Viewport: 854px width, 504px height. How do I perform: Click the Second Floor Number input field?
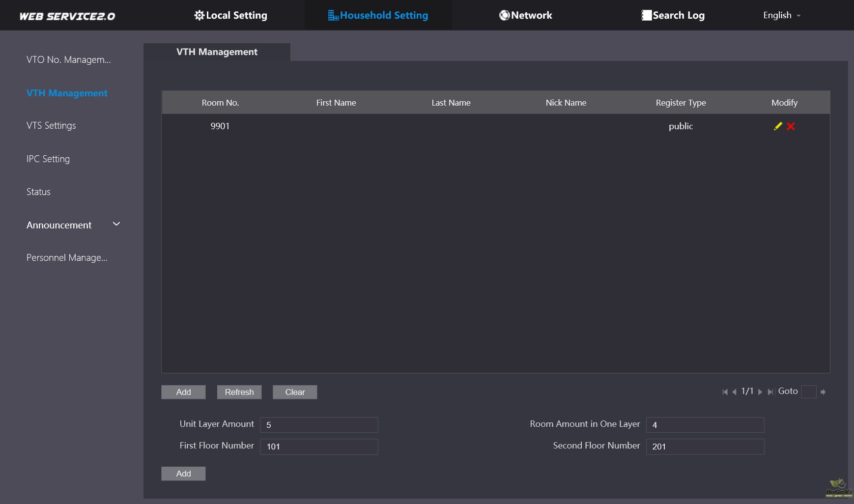coord(705,447)
